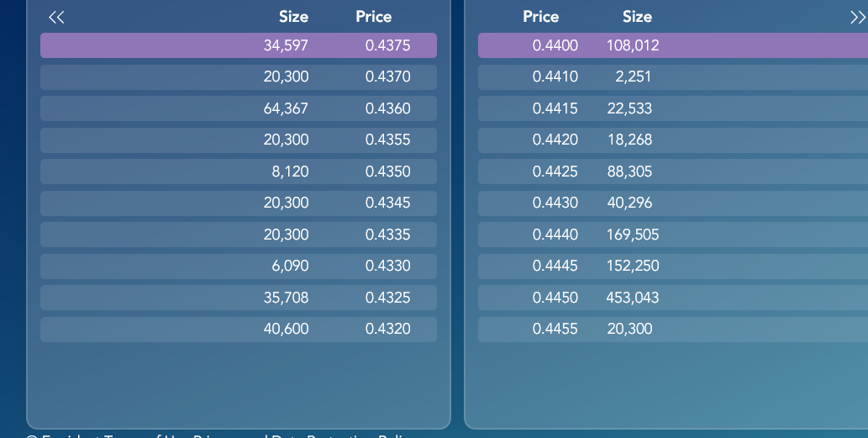Image resolution: width=868 pixels, height=438 pixels.
Task: Select bid row at price 0.4355
Action: tap(239, 140)
